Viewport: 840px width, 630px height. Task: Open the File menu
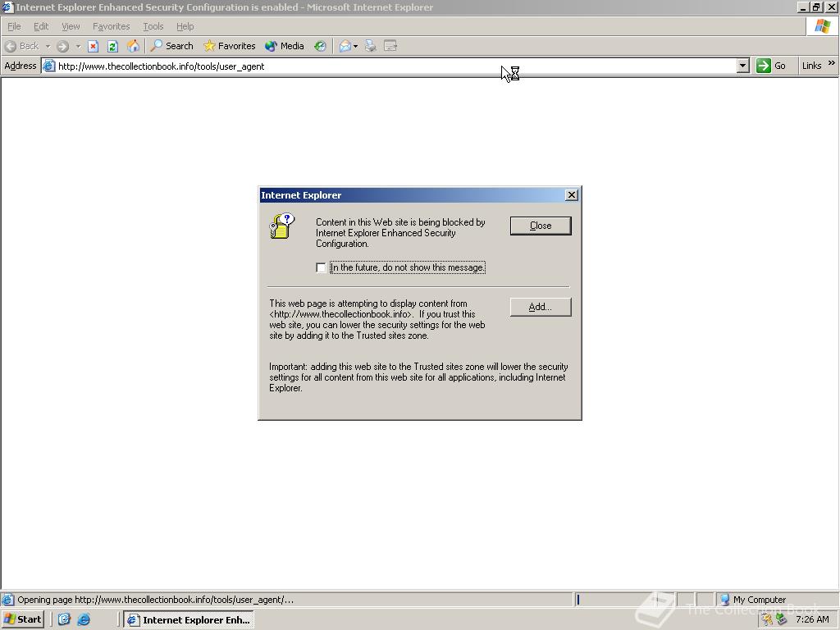14,26
